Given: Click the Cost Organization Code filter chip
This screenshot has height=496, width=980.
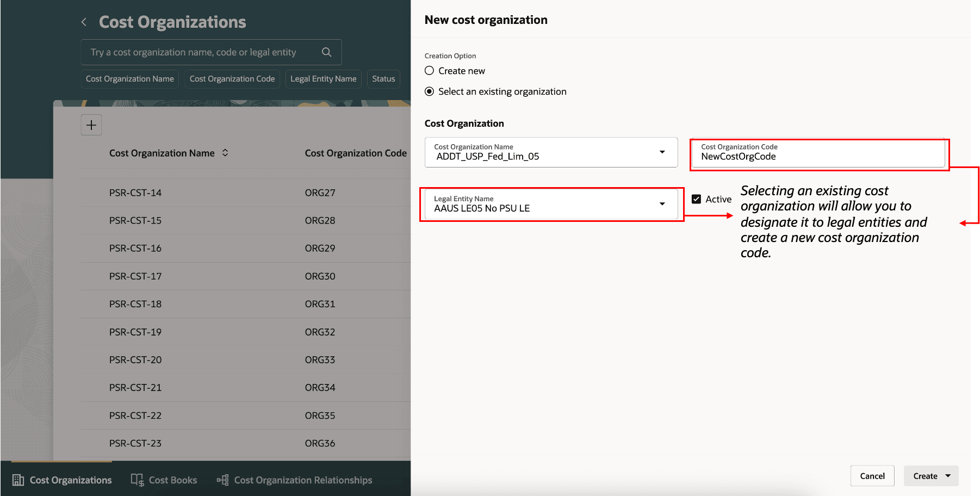Looking at the screenshot, I should click(232, 78).
